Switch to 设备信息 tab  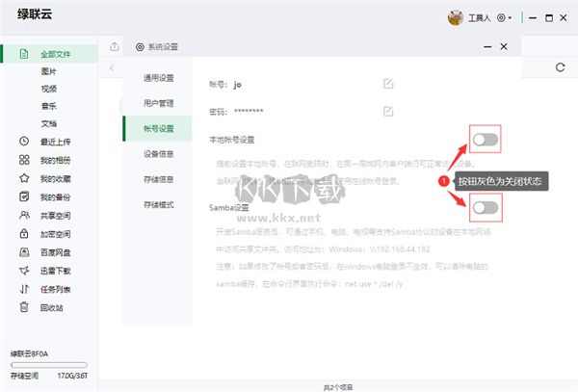[x=159, y=154]
